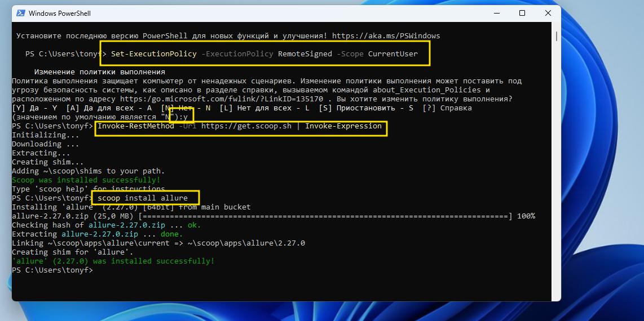This screenshot has height=321, width=644.
Task: Click the 'Linking ~\scoop\apps\allure\current' line
Action: 158,243
